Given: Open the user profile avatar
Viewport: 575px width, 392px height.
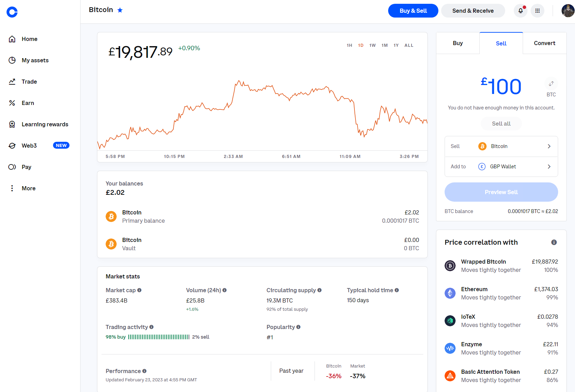Looking at the screenshot, I should (x=568, y=11).
